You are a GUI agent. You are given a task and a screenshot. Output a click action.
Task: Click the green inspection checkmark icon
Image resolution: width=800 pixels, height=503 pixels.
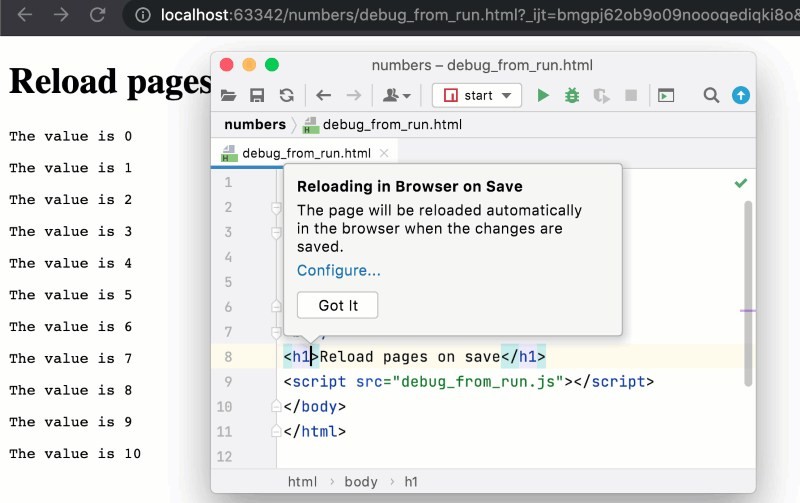(x=741, y=183)
